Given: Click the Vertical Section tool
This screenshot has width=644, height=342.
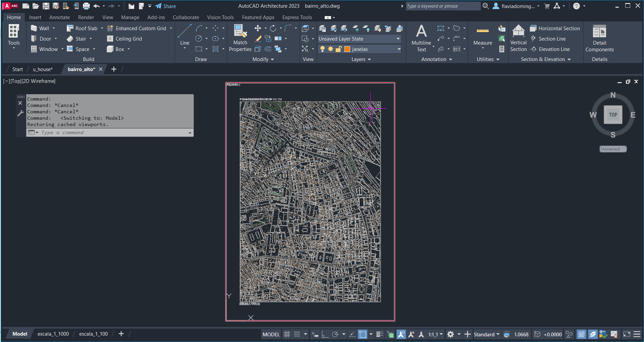Looking at the screenshot, I should tap(518, 38).
